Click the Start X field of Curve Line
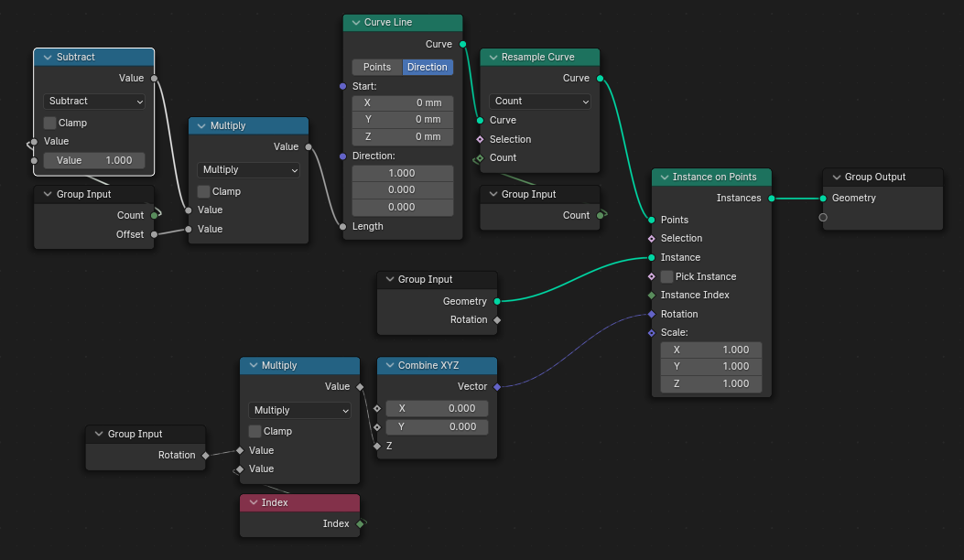 pos(403,102)
